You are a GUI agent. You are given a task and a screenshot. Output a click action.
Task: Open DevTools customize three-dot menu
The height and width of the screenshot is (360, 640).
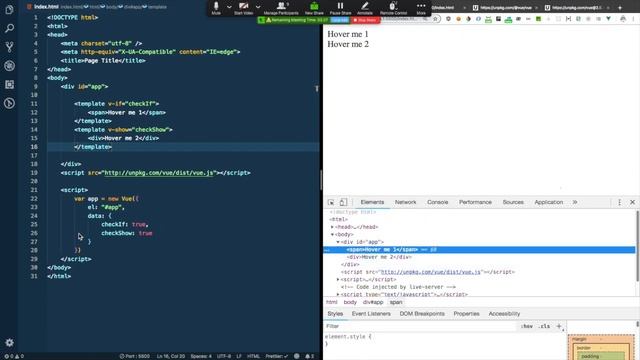pos(619,202)
